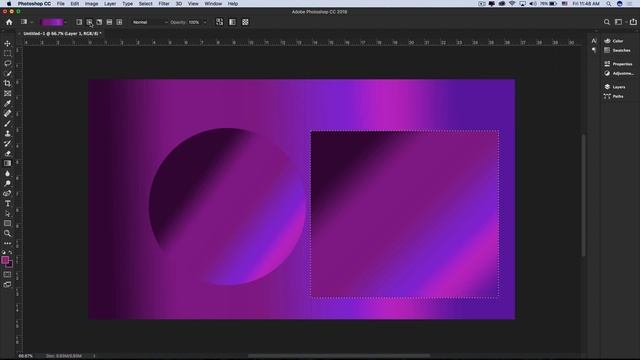Choose Diamond Gradient style

119,22
